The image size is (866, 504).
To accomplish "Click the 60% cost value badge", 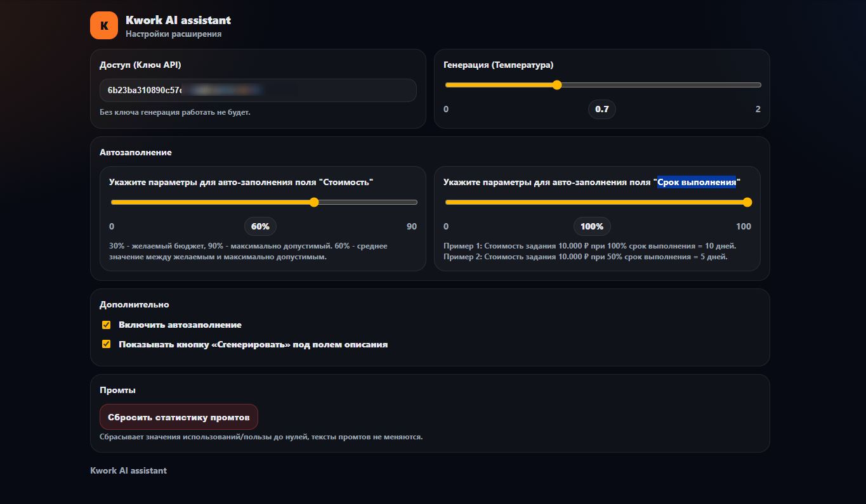I will tap(260, 226).
